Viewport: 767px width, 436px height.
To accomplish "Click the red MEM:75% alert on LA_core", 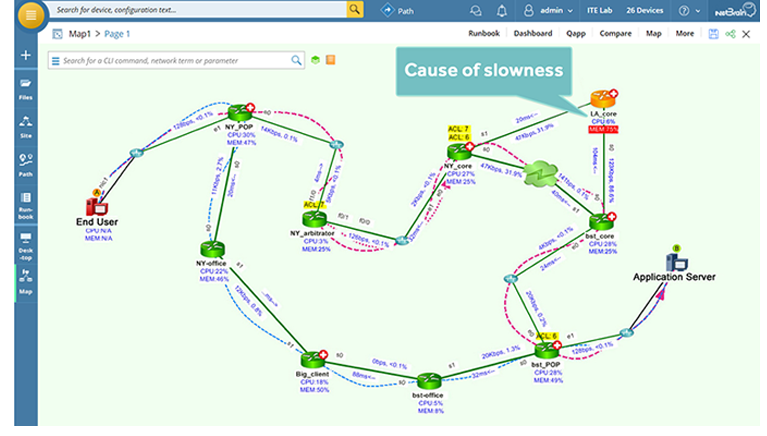I will (603, 129).
